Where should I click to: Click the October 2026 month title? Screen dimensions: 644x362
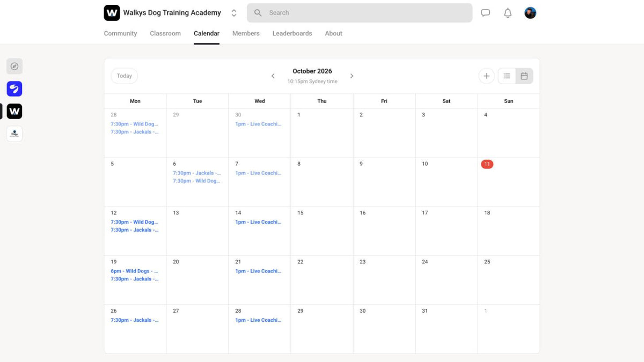pyautogui.click(x=312, y=71)
